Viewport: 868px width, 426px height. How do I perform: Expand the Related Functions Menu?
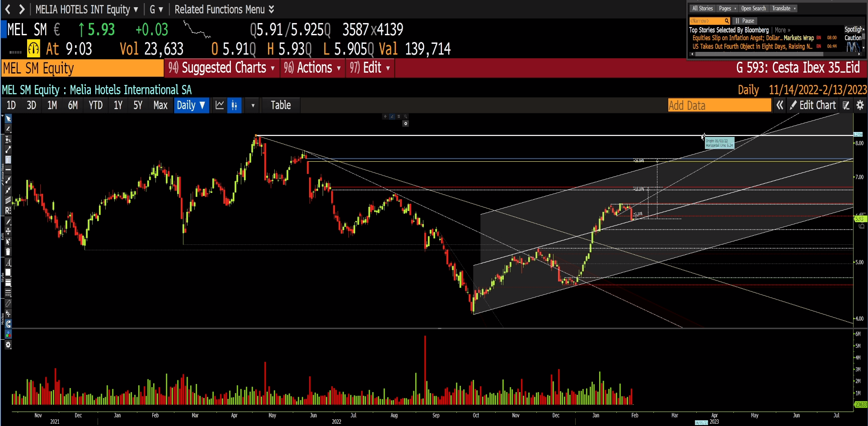coord(224,9)
